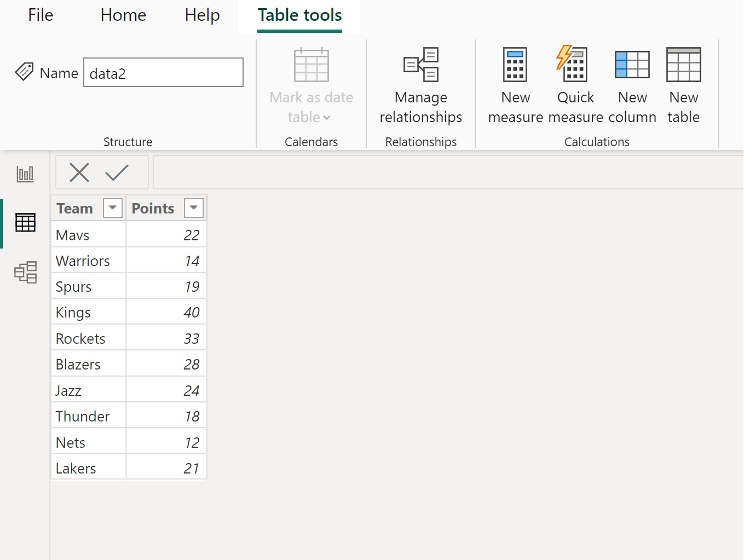Click the Points value 40

(x=166, y=312)
